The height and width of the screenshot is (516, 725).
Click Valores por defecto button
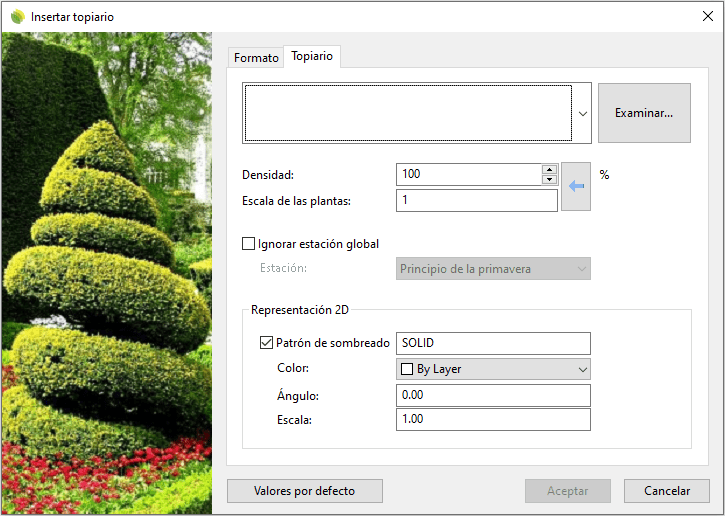(305, 491)
